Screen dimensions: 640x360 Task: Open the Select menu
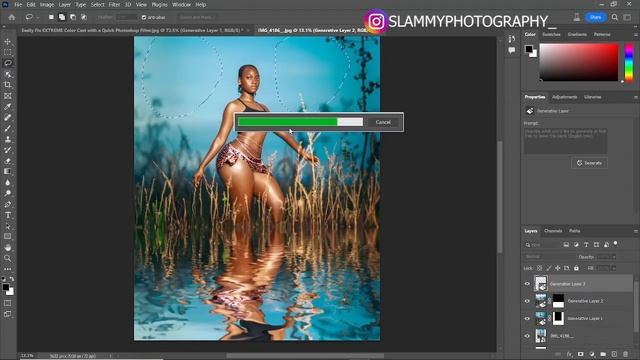tap(98, 4)
